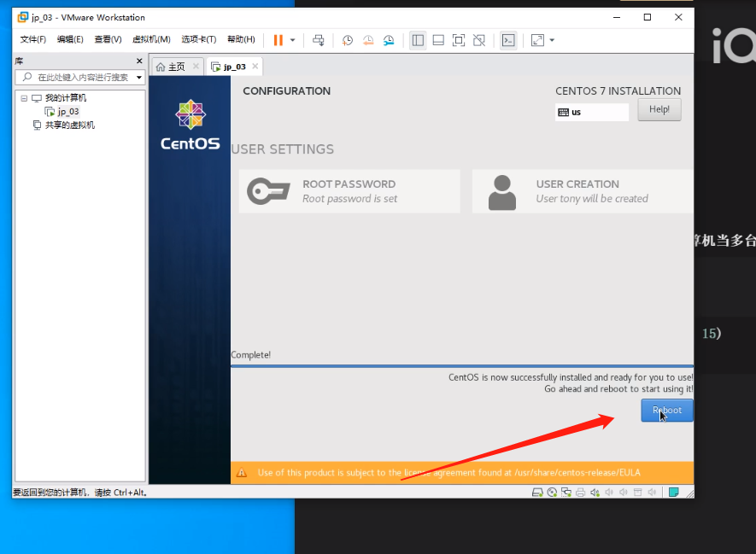Click 'User tony will be created' text
The width and height of the screenshot is (756, 554).
click(x=592, y=199)
